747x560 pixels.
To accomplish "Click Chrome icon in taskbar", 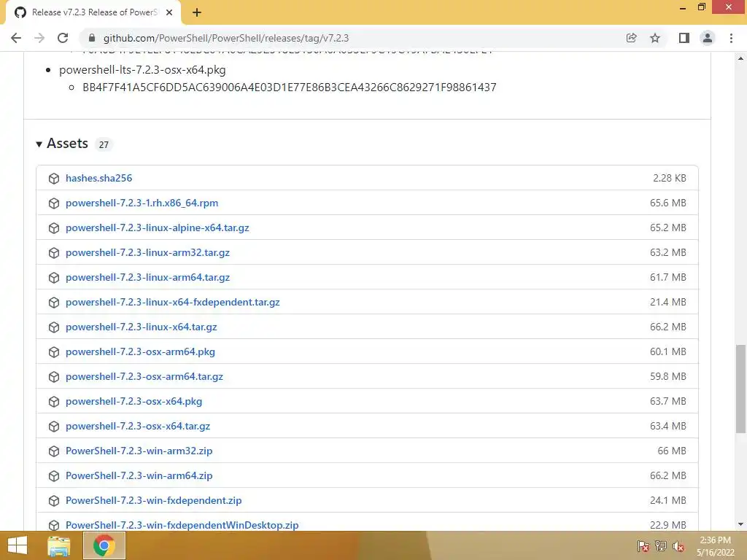I will coord(104,545).
